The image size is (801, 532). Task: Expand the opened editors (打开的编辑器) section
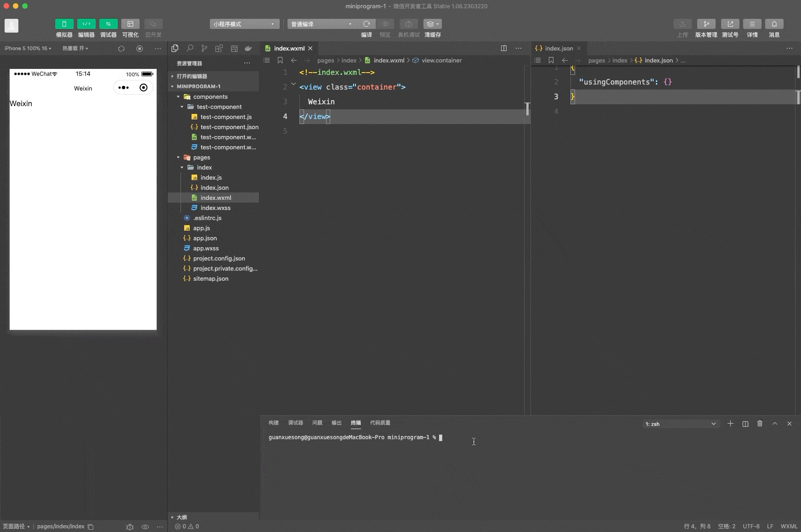coord(214,76)
